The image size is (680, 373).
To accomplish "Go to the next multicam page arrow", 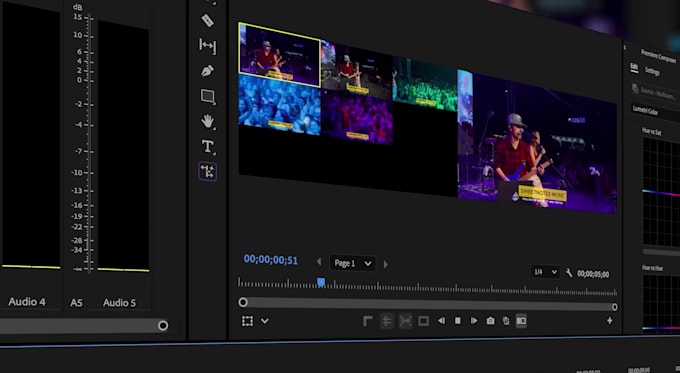I will coord(386,264).
